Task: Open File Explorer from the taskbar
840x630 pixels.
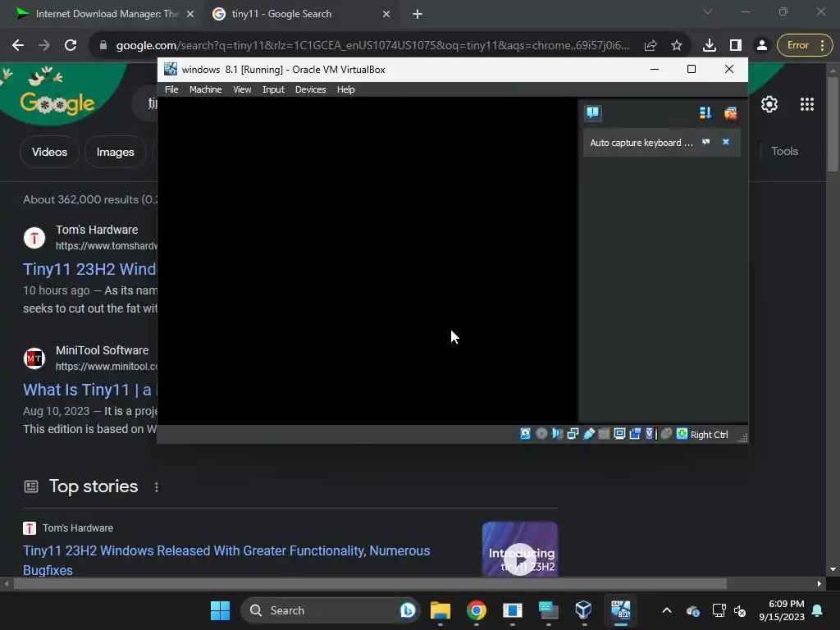Action: coord(441,610)
